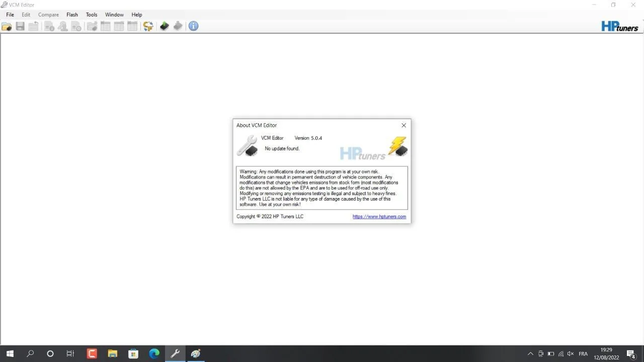Minimize the VCM Editor window
The width and height of the screenshot is (644, 362).
pos(594,5)
